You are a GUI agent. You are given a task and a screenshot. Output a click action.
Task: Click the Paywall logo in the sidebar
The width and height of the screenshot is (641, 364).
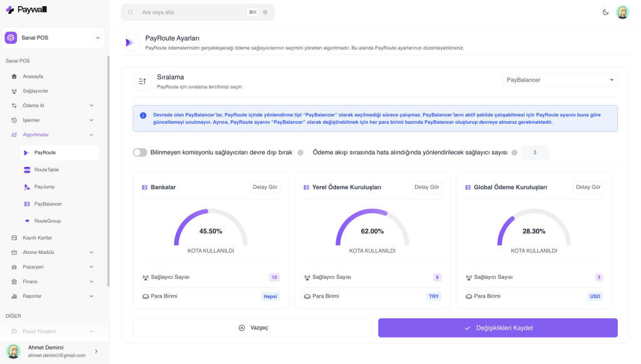pos(26,9)
